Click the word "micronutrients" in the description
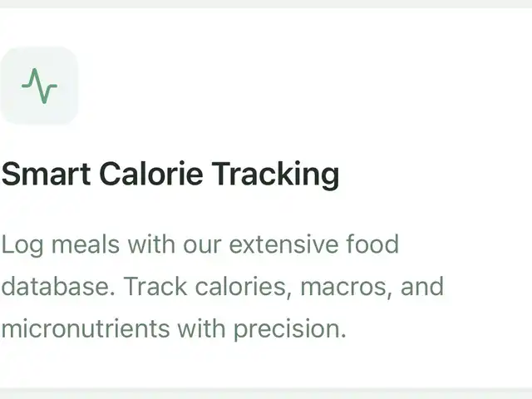 click(85, 328)
